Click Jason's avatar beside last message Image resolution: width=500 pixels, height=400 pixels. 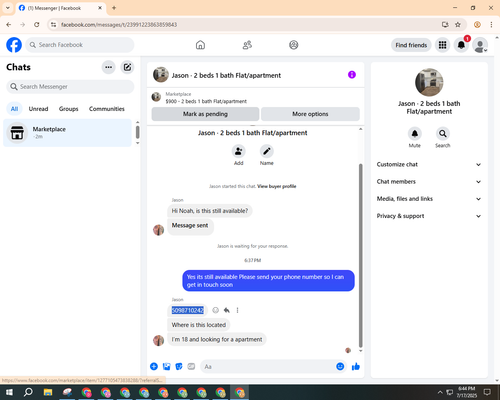[158, 340]
